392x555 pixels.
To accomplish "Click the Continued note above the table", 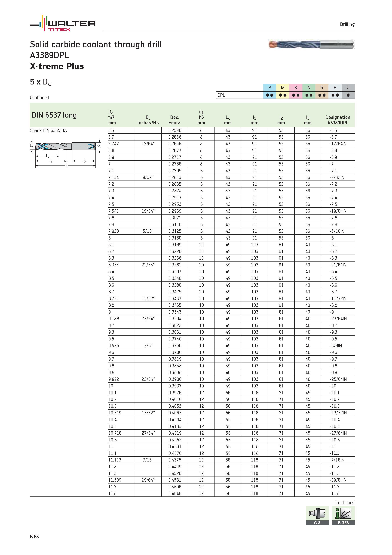I will pos(39,98).
